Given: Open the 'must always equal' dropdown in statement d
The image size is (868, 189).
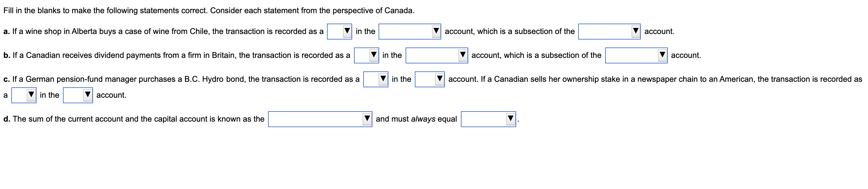Looking at the screenshot, I should coord(487,118).
